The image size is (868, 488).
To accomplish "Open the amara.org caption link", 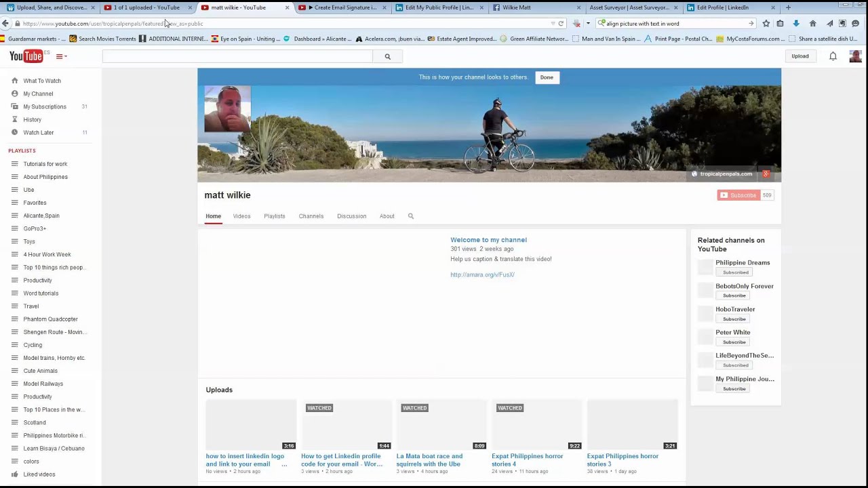I will 482,274.
